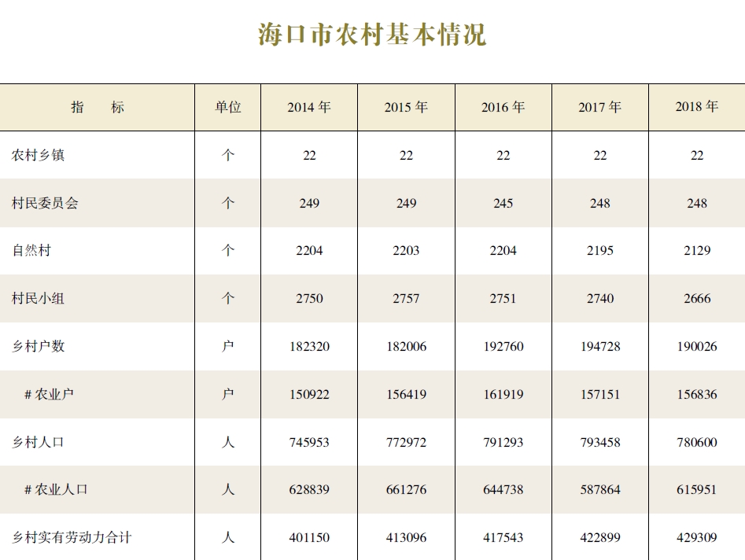Viewport: 745px width, 560px height.
Task: Select the 2204 自然村 value for 2014
Action: coord(309,251)
